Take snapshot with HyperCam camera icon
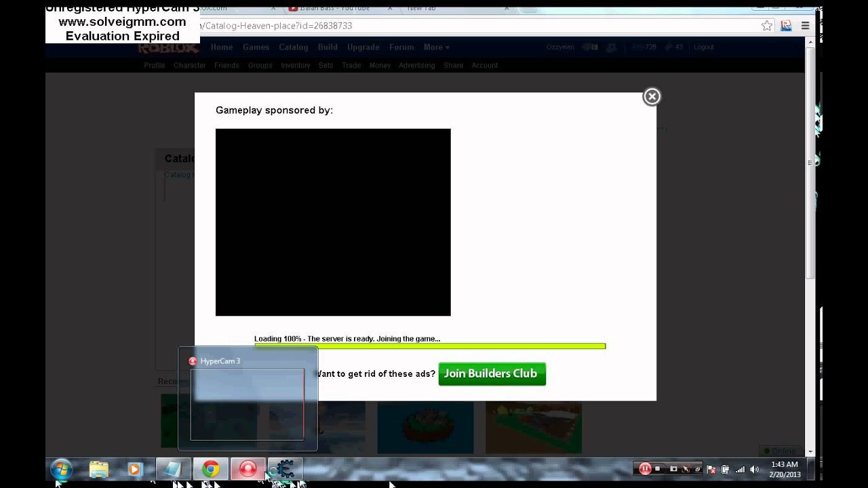Image resolution: width=868 pixels, height=488 pixels. 673,468
